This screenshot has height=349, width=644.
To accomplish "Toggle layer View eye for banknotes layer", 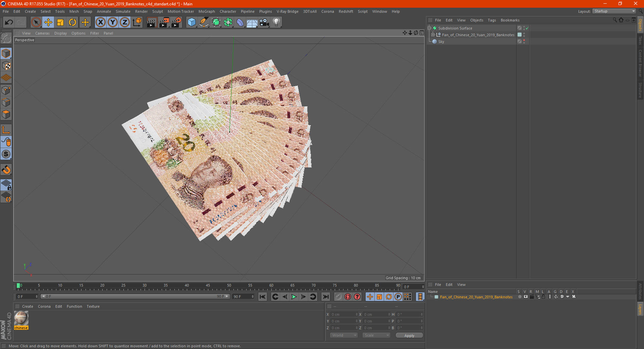I will click(526, 297).
